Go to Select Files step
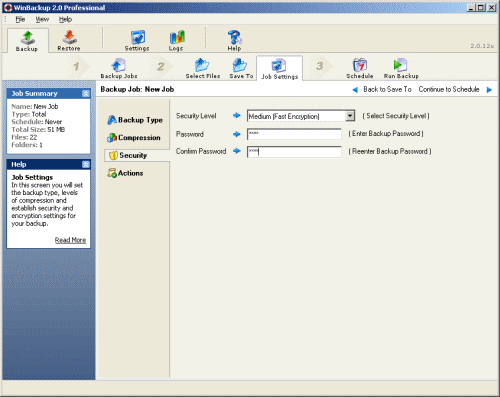The image size is (500, 397). (203, 69)
